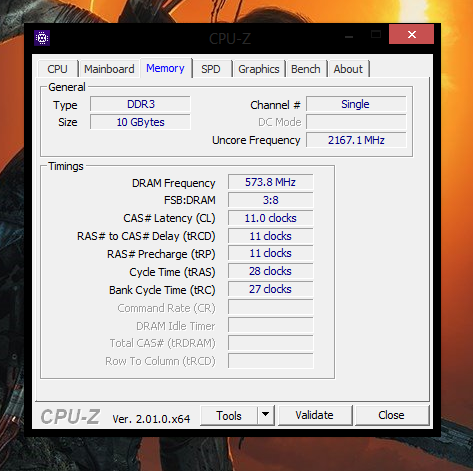Open the CPU tab
Viewport: 473px width, 471px height.
pyautogui.click(x=58, y=69)
